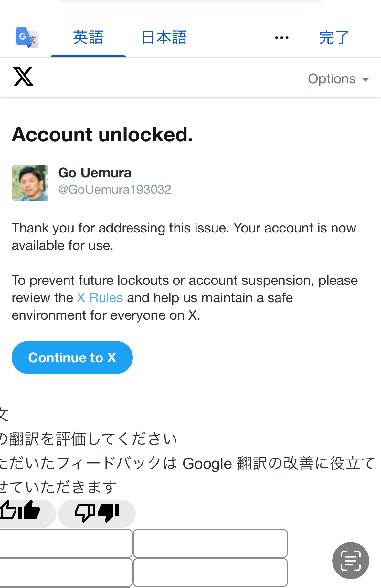Click the lower right empty feedback box
Image resolution: width=381 pixels, height=588 pixels.
point(210,573)
